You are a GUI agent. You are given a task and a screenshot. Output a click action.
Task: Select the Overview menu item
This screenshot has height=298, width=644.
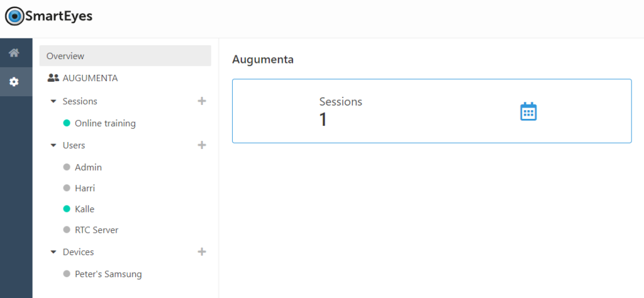click(x=125, y=56)
